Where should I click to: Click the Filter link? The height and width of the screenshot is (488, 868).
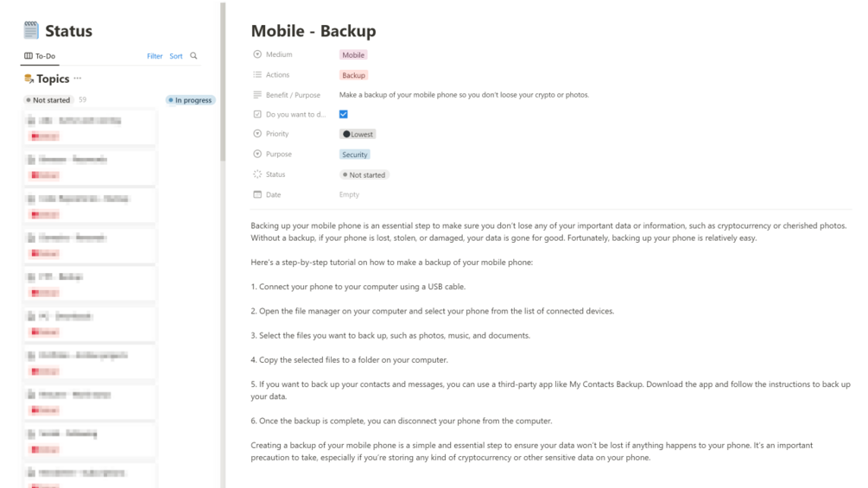(155, 56)
